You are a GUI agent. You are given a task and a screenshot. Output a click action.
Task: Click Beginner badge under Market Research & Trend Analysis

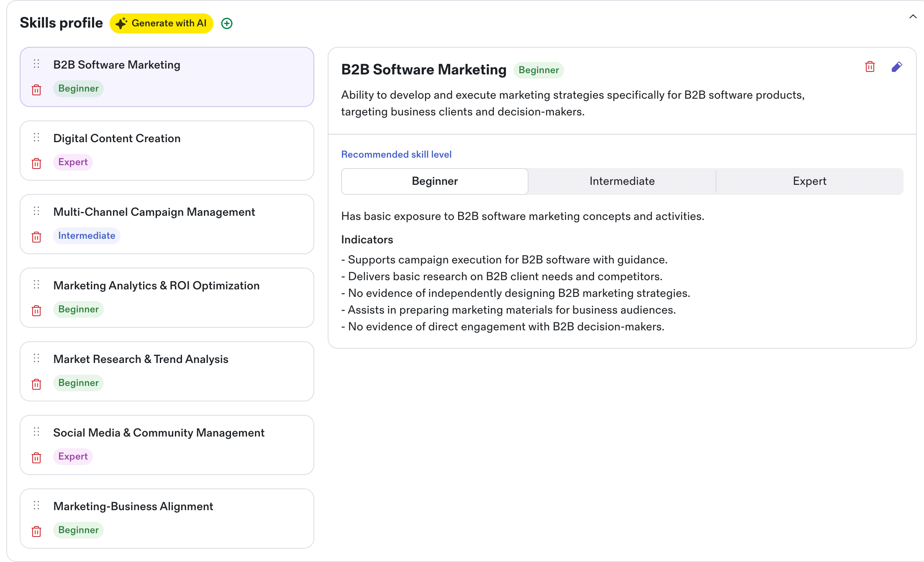point(78,383)
